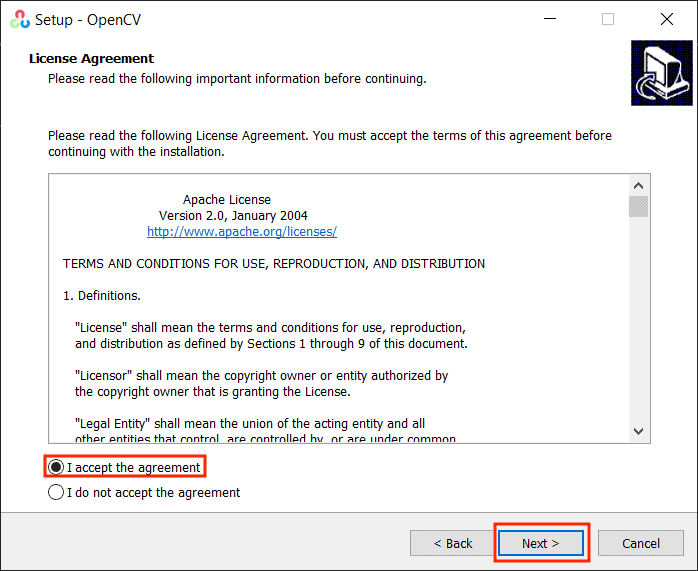Open the apache.org/licenses link
The width and height of the screenshot is (698, 571).
242,231
